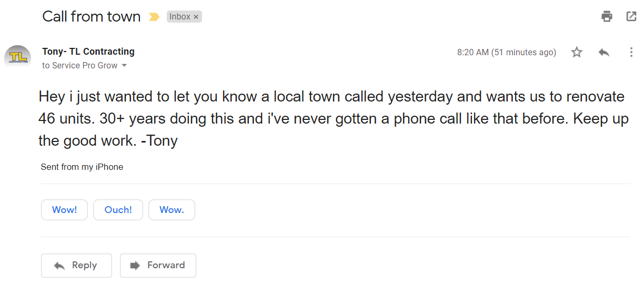The width and height of the screenshot is (644, 284).
Task: Star the message from Tony
Action: (577, 52)
